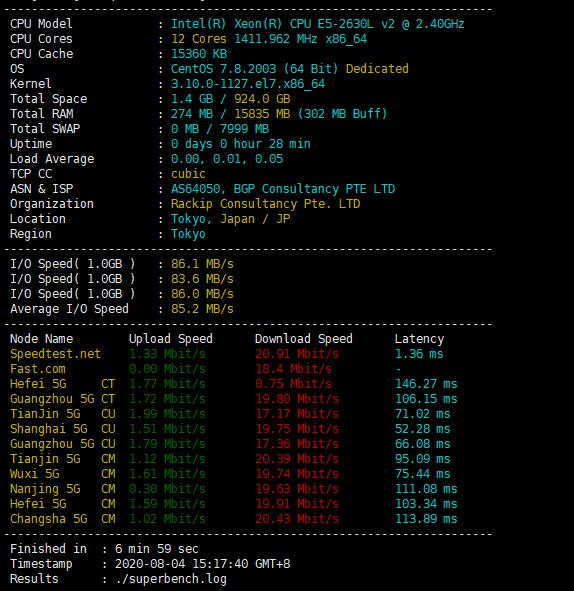Click latency value 111.08 ms

pyautogui.click(x=426, y=489)
